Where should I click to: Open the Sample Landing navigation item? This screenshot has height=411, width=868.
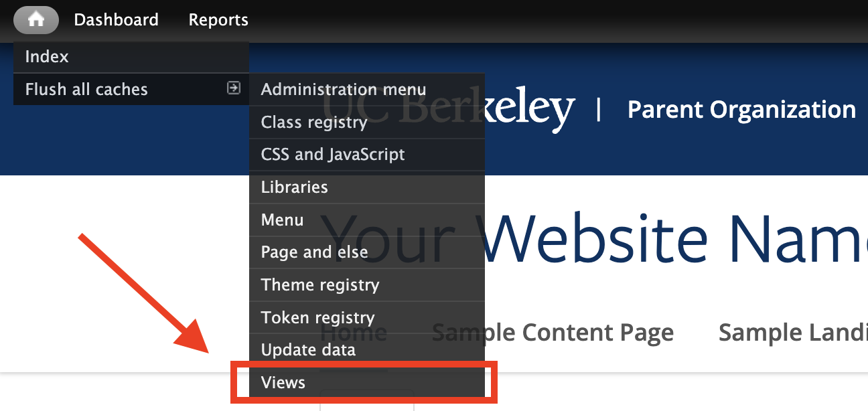(x=793, y=332)
